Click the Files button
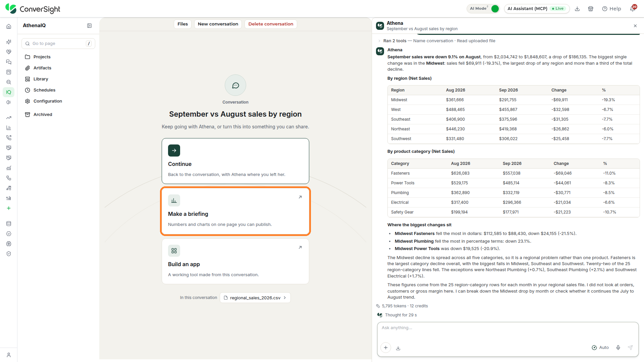The height and width of the screenshot is (362, 644). pyautogui.click(x=182, y=24)
